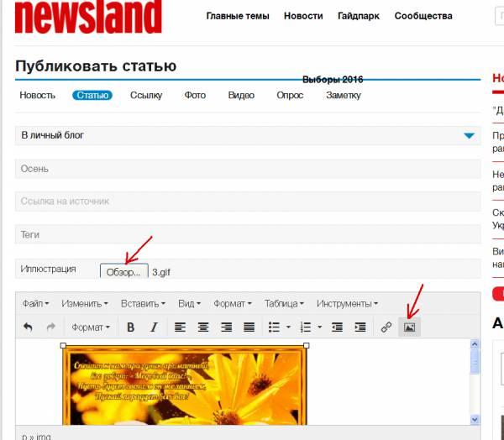Center-align the text

pyautogui.click(x=202, y=327)
